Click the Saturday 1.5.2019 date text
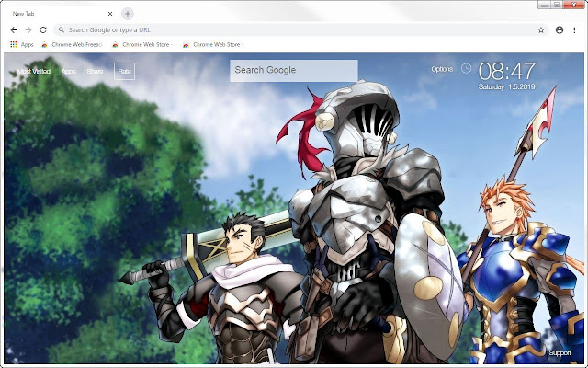Image resolution: width=588 pixels, height=368 pixels. [x=506, y=86]
